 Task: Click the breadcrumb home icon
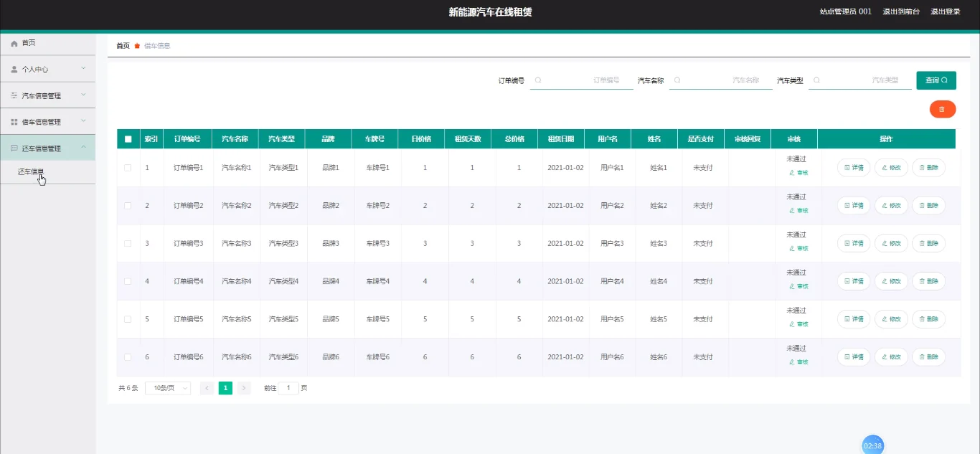tap(137, 46)
